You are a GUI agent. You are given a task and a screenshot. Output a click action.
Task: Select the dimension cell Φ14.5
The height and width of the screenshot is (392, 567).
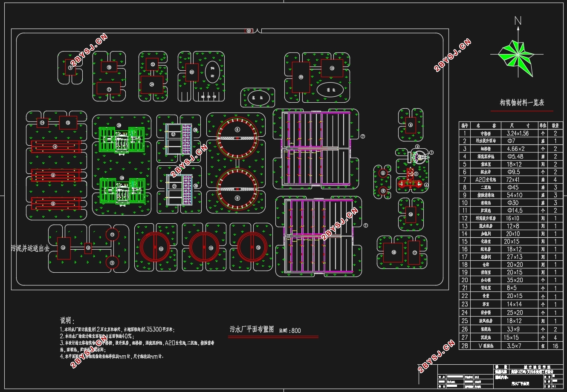click(515, 210)
